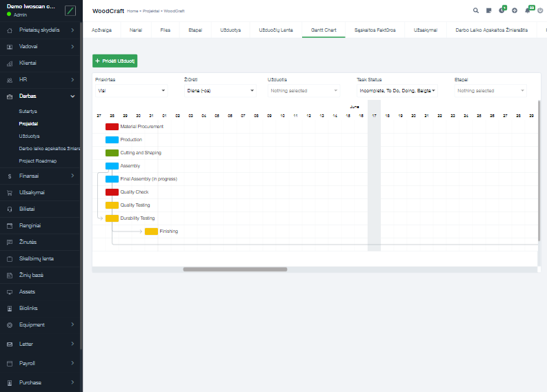
Task: Click the plus circle quick-add icon
Action: point(515,11)
